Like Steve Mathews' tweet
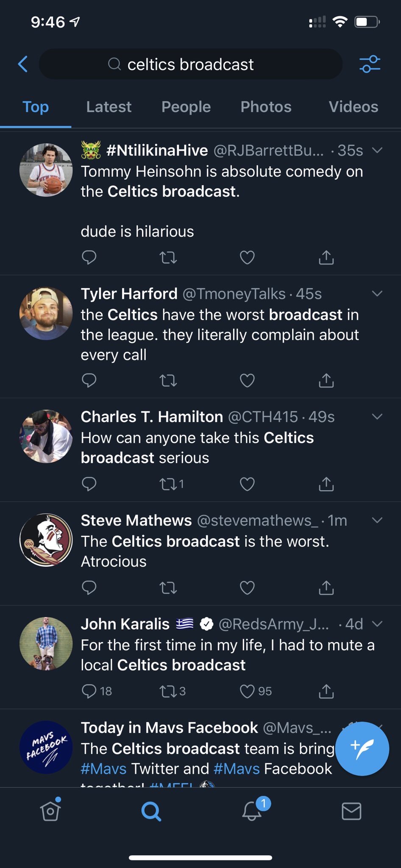This screenshot has width=401, height=868. pyautogui.click(x=247, y=587)
